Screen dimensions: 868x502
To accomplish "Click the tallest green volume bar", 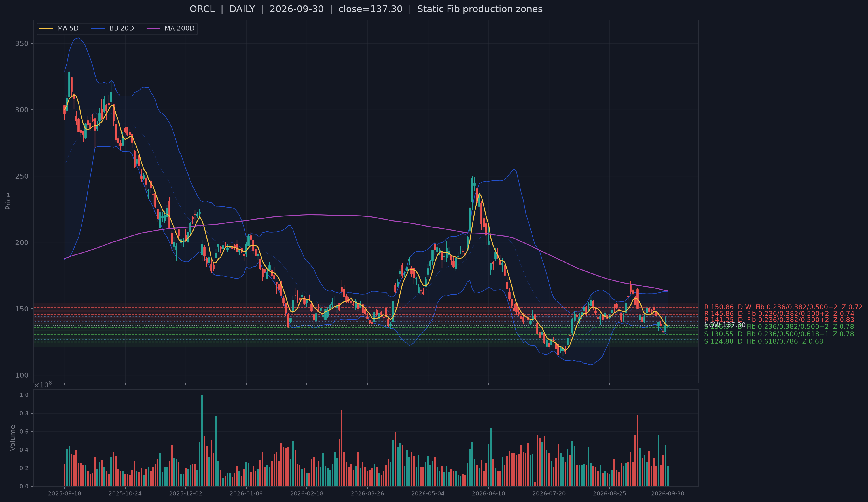I will pyautogui.click(x=202, y=440).
